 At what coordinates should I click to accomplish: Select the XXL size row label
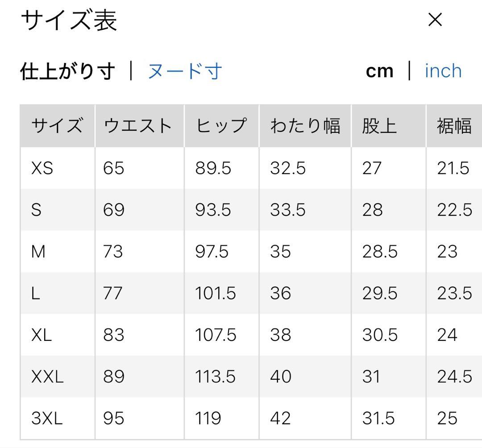pos(48,377)
